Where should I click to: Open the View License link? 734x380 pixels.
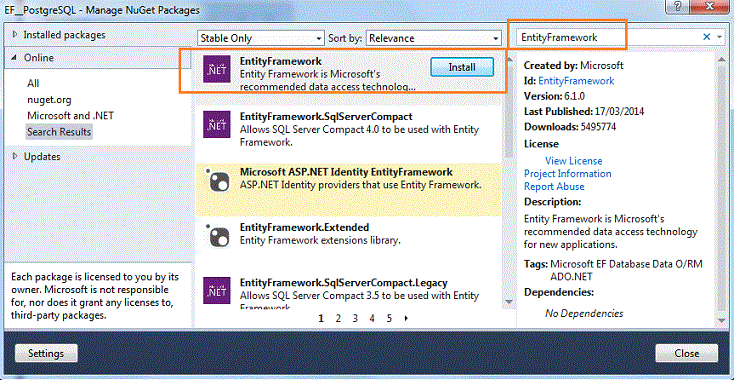pyautogui.click(x=573, y=161)
